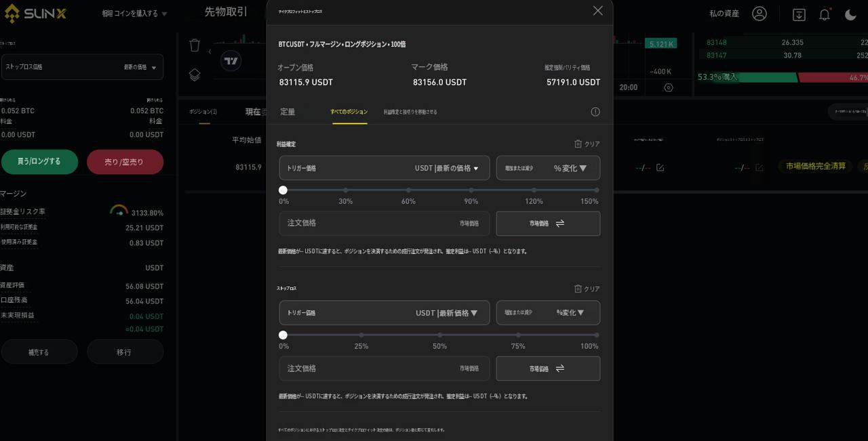Switch to the 定量 tab
The height and width of the screenshot is (441, 868).
288,112
